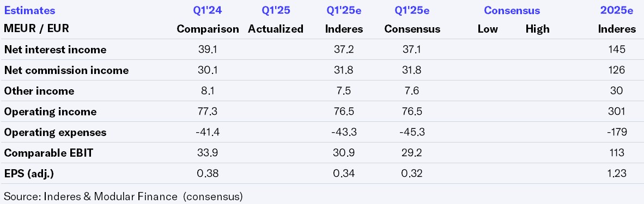Select the Q1'25 Actualized column header

(x=276, y=20)
